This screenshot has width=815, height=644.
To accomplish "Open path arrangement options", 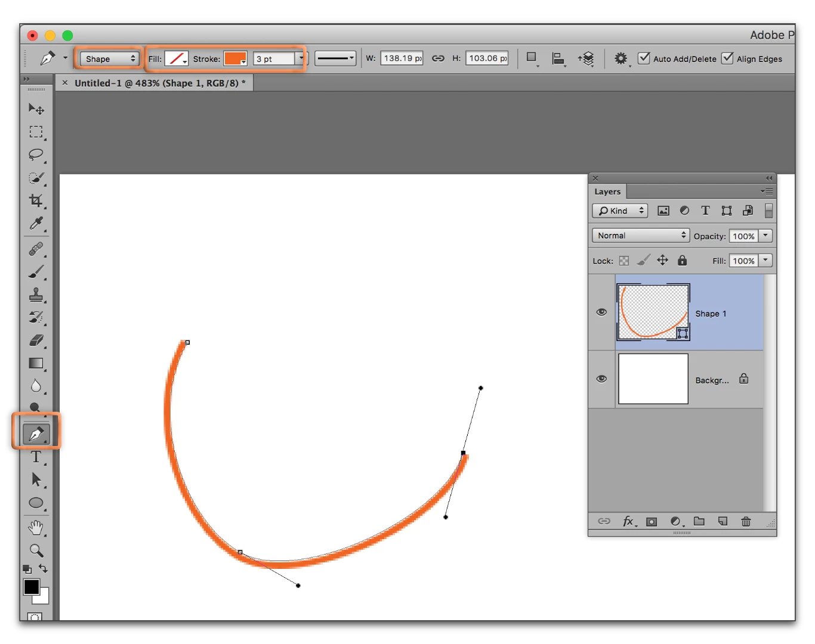I will pos(586,58).
